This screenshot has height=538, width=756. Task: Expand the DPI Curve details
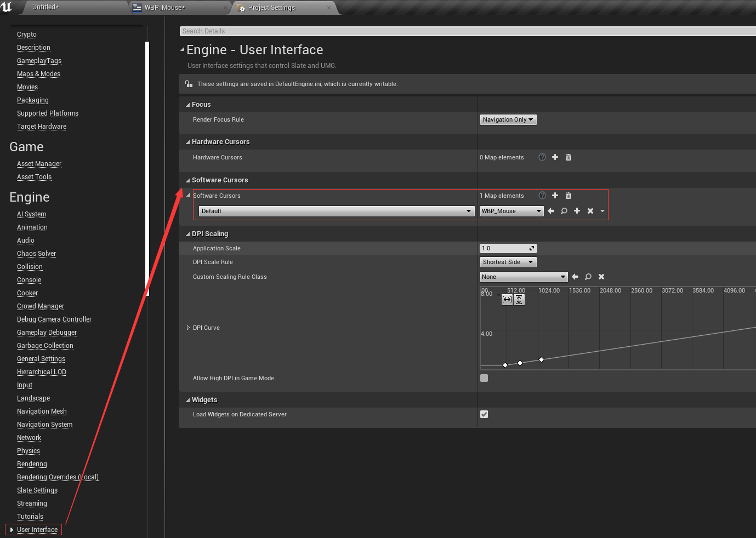tap(188, 328)
